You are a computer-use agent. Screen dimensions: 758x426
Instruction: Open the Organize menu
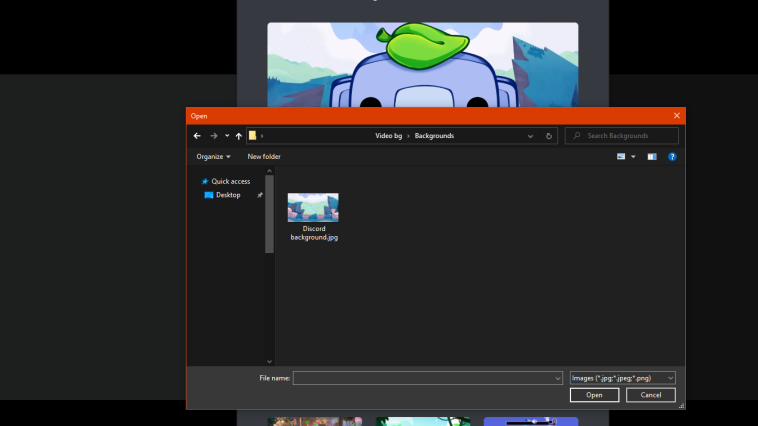pyautogui.click(x=213, y=157)
